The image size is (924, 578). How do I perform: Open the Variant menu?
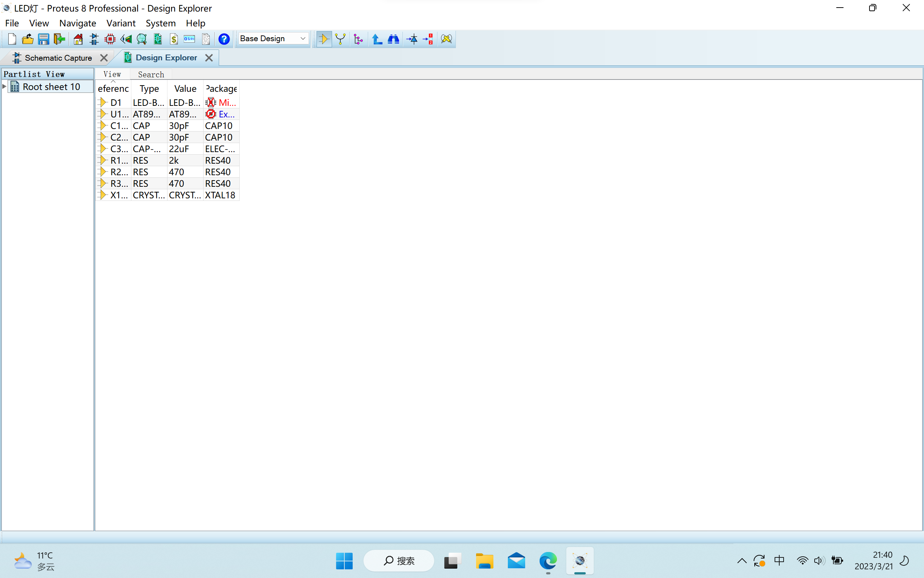pos(121,23)
